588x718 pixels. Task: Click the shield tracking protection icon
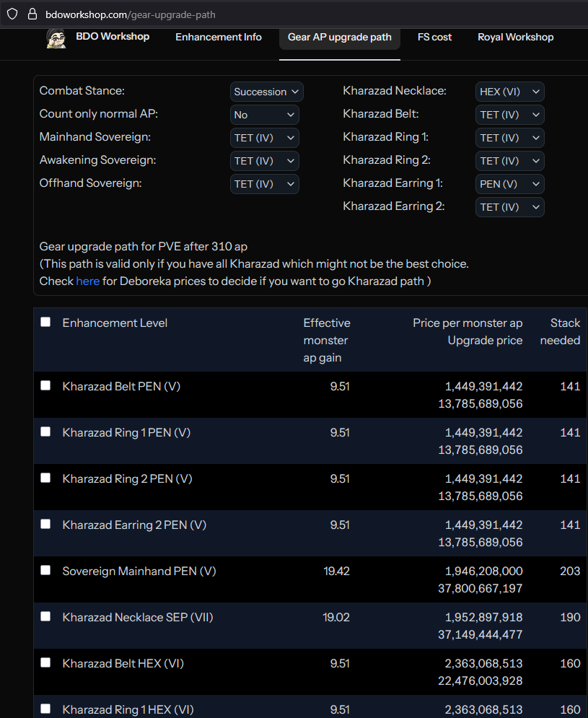tap(12, 14)
